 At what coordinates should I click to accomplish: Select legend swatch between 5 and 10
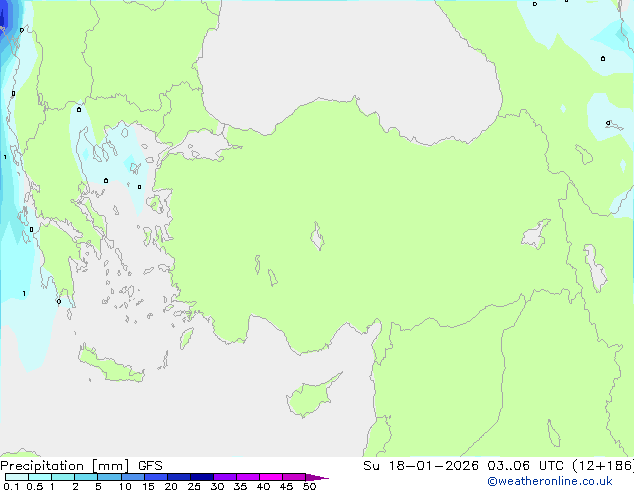click(109, 477)
